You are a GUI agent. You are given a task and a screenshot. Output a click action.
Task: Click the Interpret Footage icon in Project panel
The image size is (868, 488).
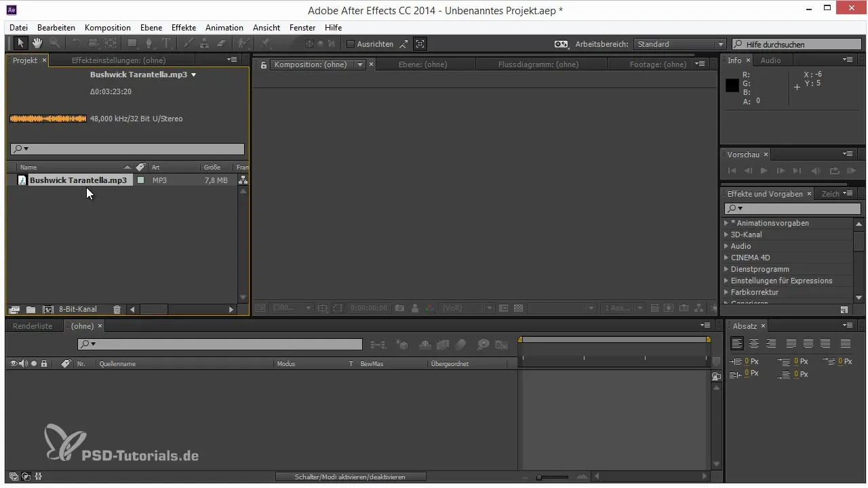tap(14, 310)
